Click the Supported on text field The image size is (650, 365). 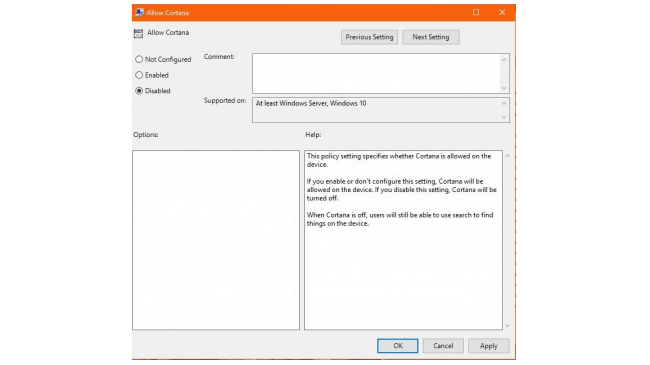(x=376, y=110)
